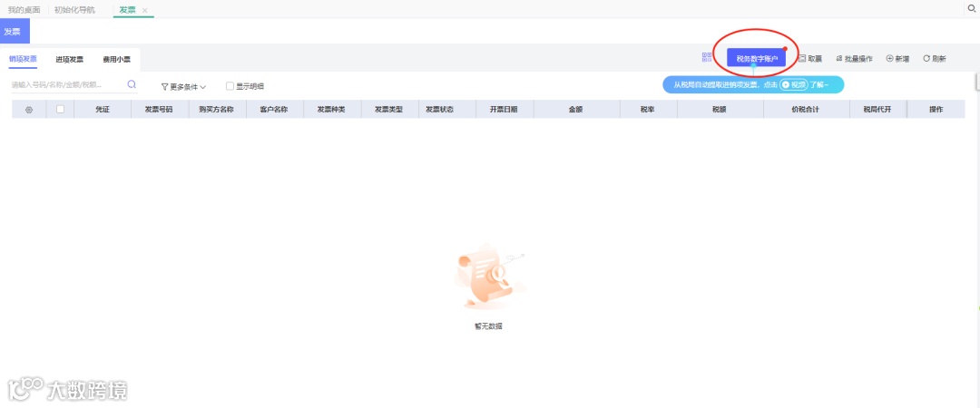
Task: Switch to the 销项发票 tab
Action: click(x=23, y=59)
